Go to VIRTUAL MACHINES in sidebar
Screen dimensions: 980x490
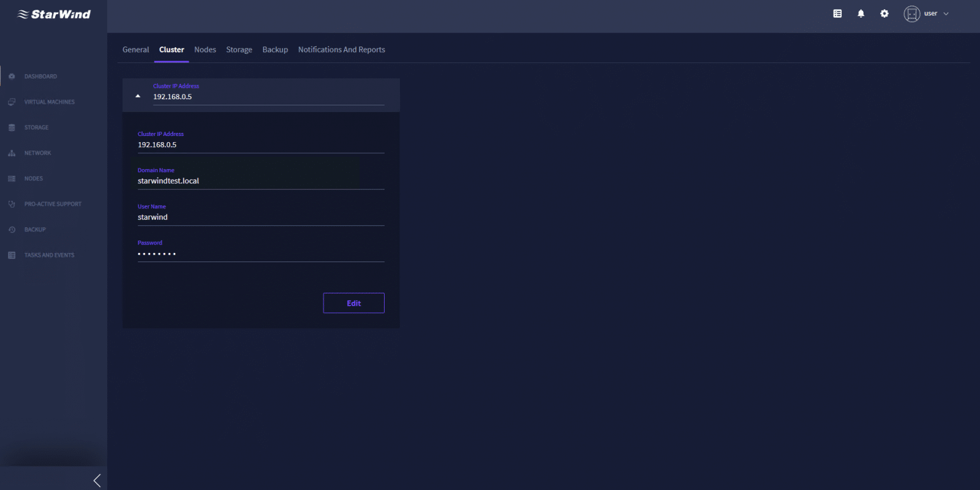point(50,102)
